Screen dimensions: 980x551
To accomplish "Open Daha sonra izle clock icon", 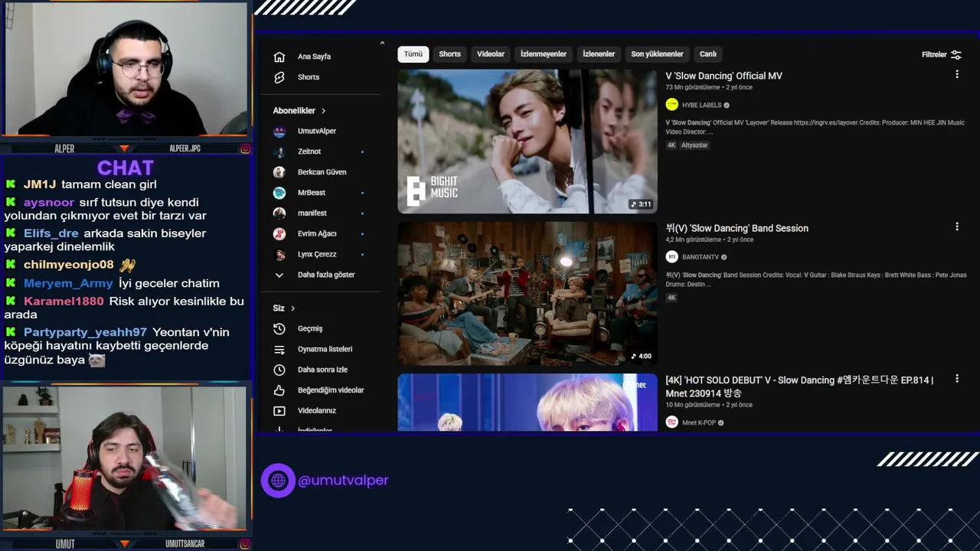I will 279,370.
